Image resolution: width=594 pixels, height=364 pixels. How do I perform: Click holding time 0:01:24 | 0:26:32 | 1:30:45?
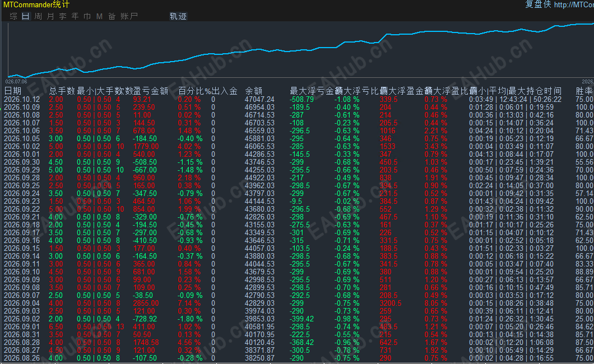[511, 319]
